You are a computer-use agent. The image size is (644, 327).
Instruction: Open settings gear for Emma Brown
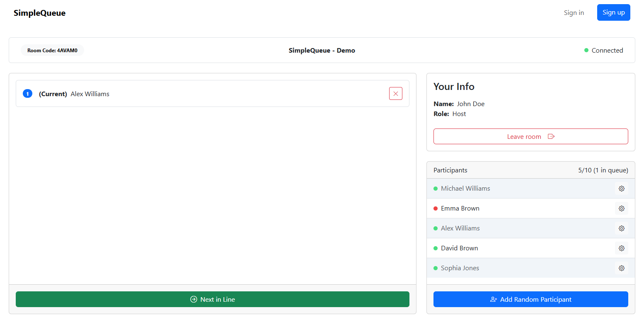point(621,208)
